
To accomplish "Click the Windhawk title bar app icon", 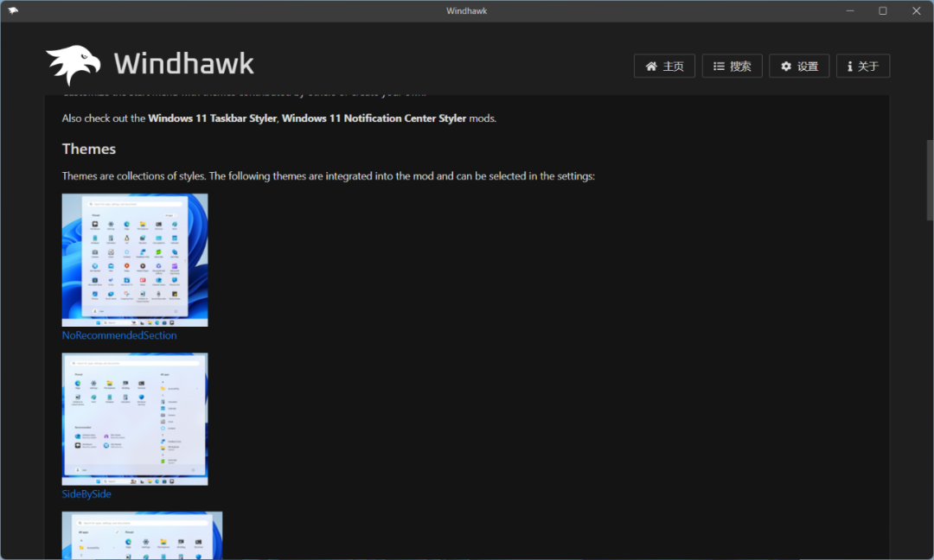I will 12,10.
